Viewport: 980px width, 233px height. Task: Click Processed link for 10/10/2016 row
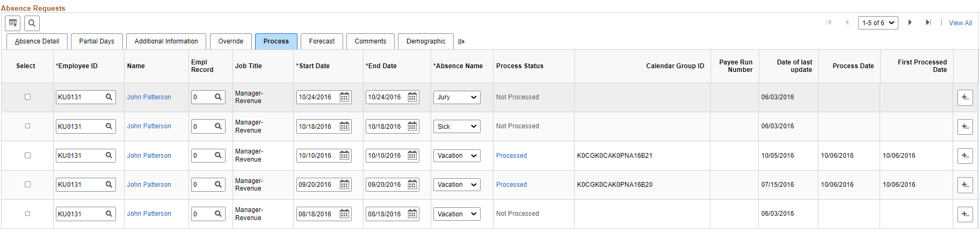tap(511, 156)
